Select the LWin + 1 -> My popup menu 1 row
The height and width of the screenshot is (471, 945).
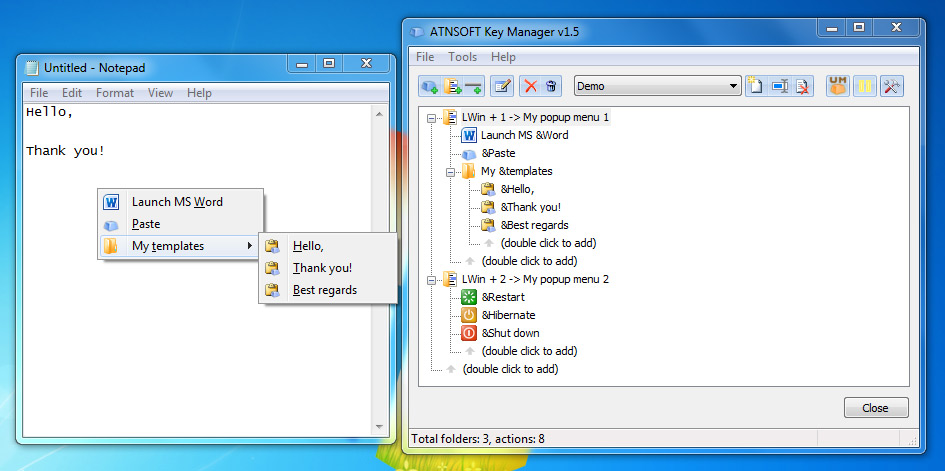pos(536,117)
